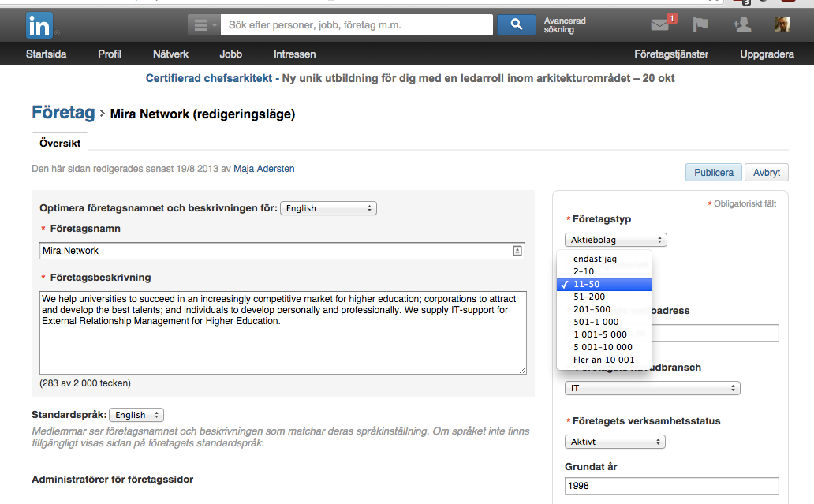
Task: Switch to the Jobb menu item
Action: tap(230, 54)
